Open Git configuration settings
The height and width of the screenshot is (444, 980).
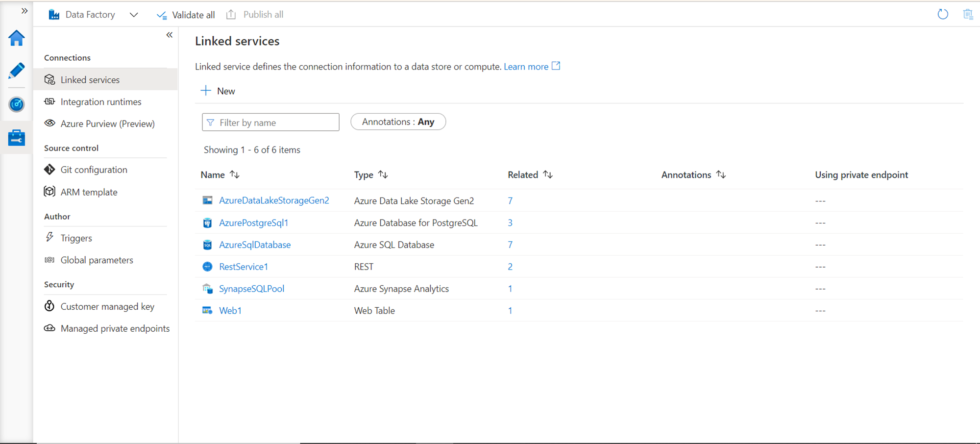tap(94, 170)
